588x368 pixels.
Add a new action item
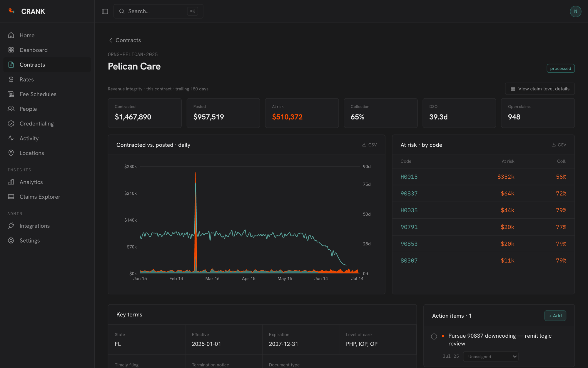coord(555,316)
